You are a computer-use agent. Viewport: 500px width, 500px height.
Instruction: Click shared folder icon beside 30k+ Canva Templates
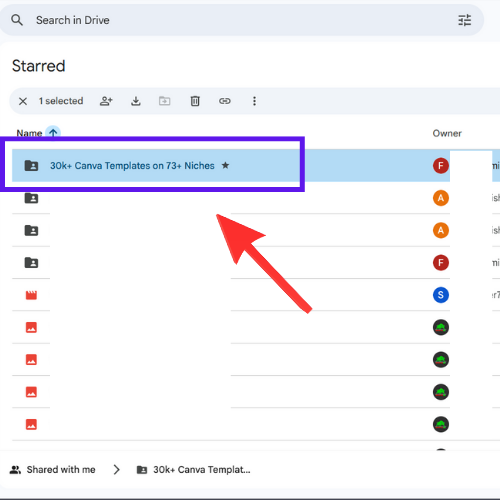[32, 165]
